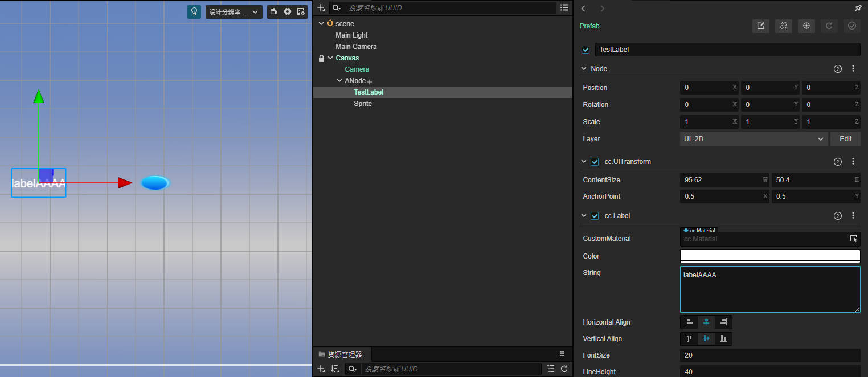Switch to the 资源管理器 assets tab
The width and height of the screenshot is (868, 377).
(342, 354)
